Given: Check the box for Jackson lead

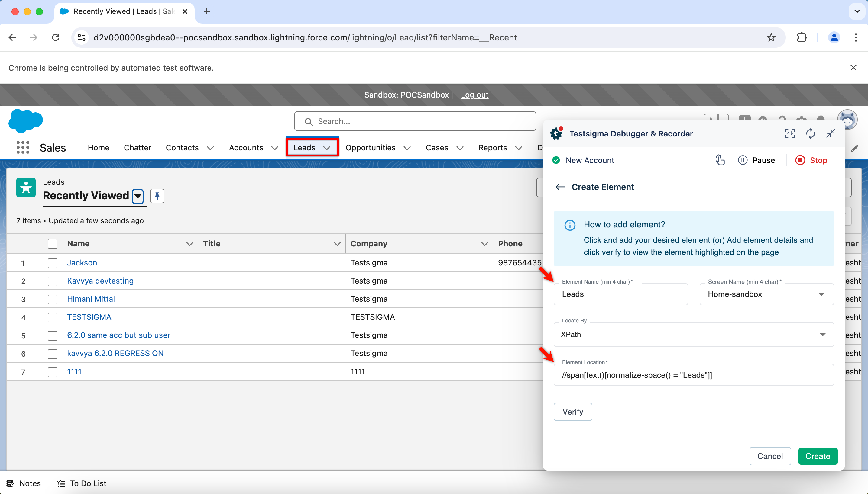Looking at the screenshot, I should pyautogui.click(x=52, y=263).
